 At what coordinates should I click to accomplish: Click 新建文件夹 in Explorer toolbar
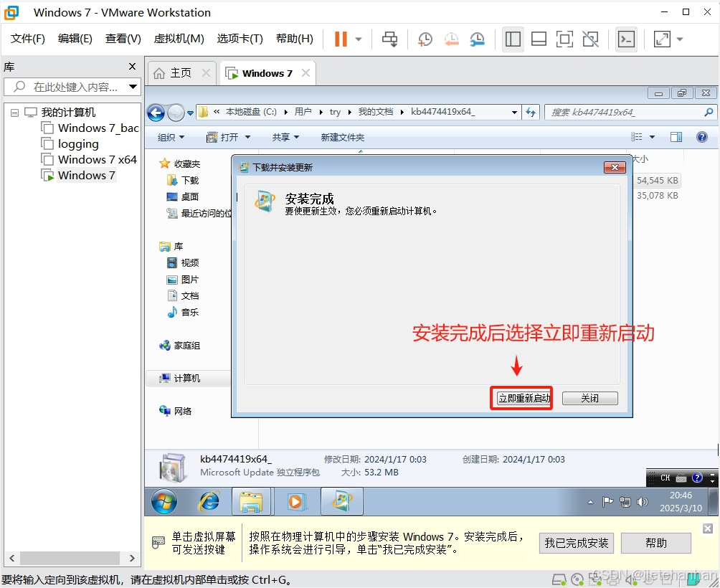coord(343,137)
